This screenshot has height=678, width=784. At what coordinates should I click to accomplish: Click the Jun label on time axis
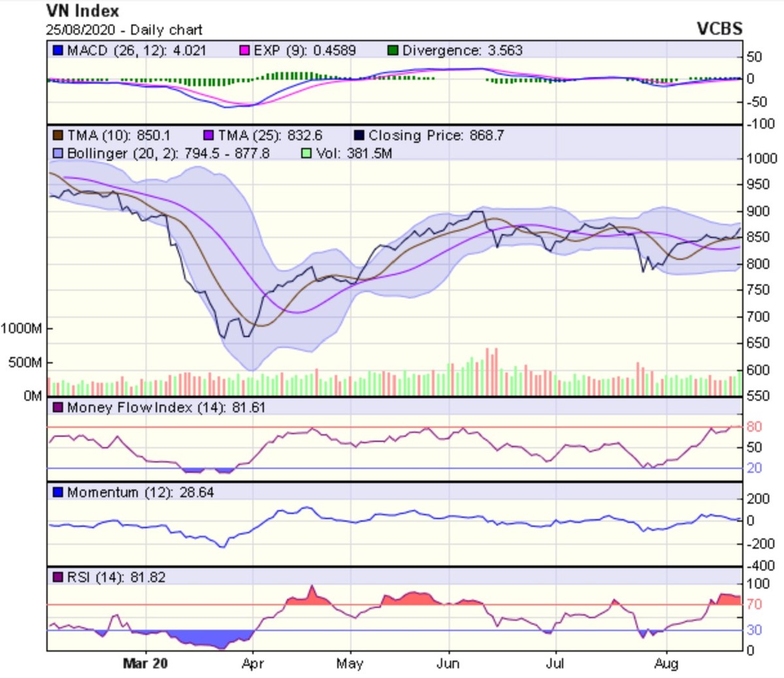click(x=448, y=664)
